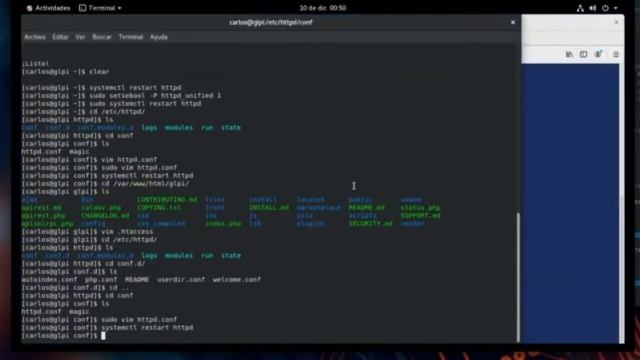Click the Activities icon logo
This screenshot has height=360, width=640.
[x=29, y=8]
